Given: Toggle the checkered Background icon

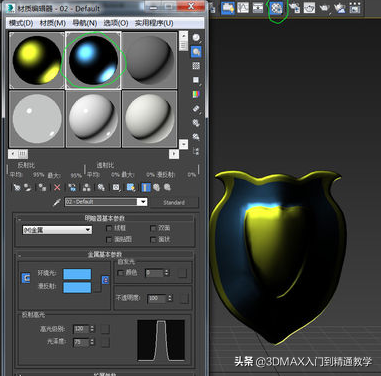Looking at the screenshot, I should click(x=196, y=66).
